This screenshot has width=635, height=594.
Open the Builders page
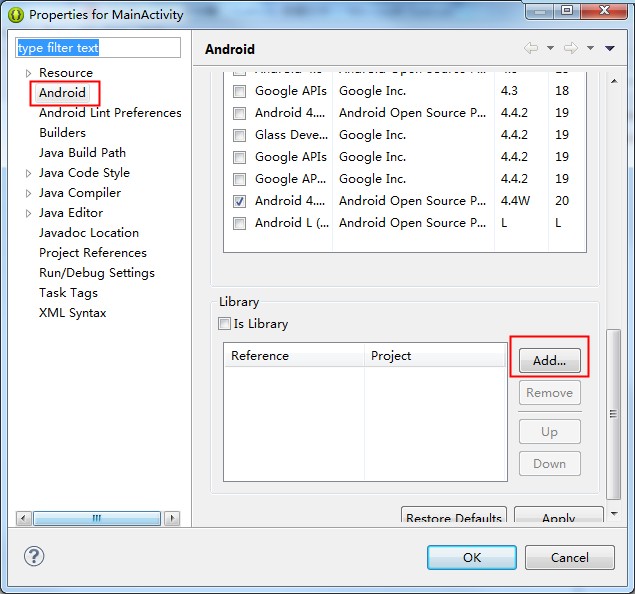62,133
